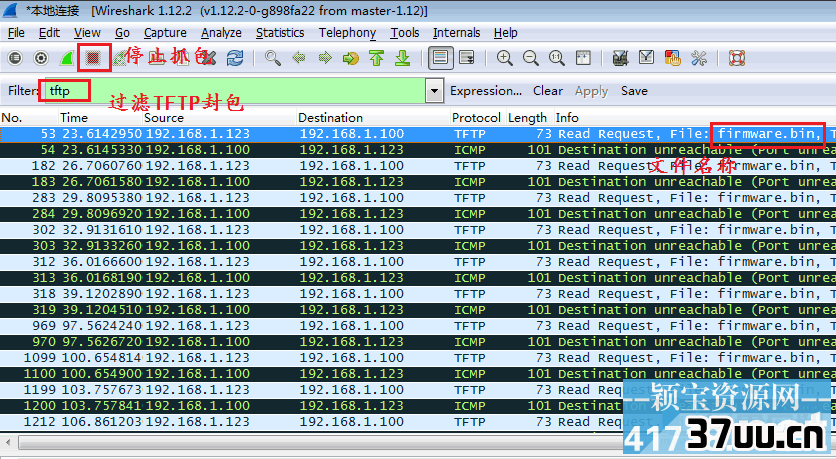Sort packets by Protocol column
836x459 pixels.
point(477,117)
